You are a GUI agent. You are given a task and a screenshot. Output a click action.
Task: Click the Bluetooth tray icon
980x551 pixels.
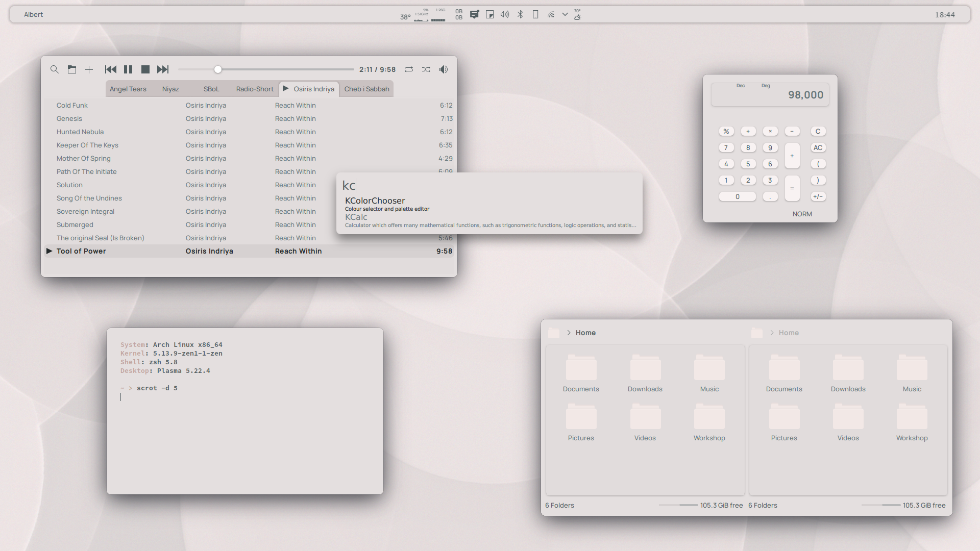point(520,14)
